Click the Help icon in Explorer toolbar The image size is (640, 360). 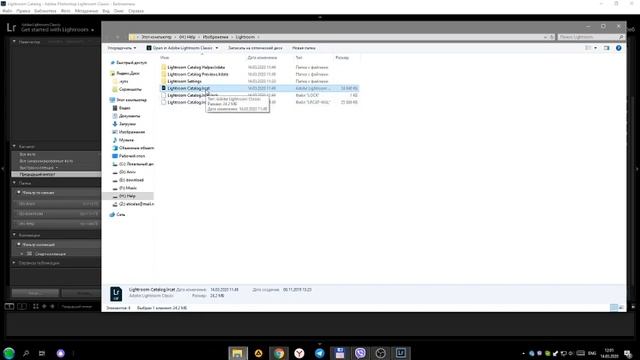click(x=618, y=48)
